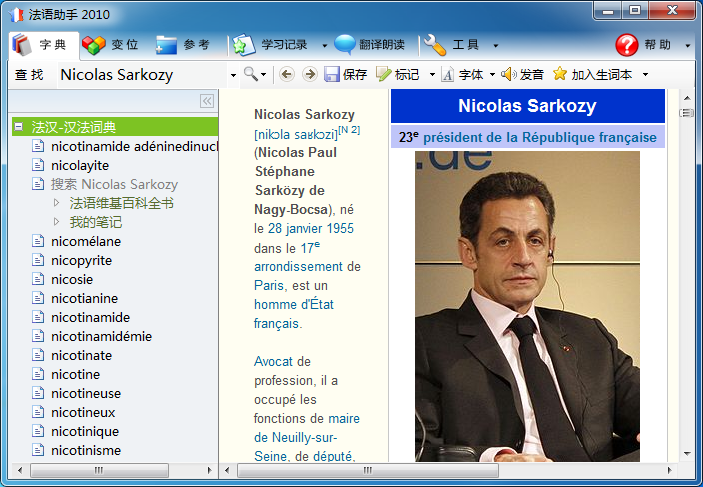Click the search input containing Nicolas Sarkozy

[143, 74]
